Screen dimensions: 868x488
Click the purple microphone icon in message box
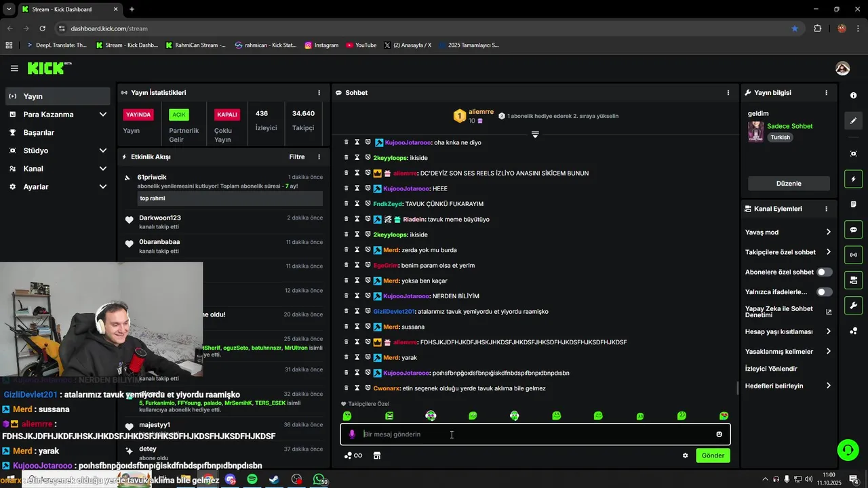351,434
